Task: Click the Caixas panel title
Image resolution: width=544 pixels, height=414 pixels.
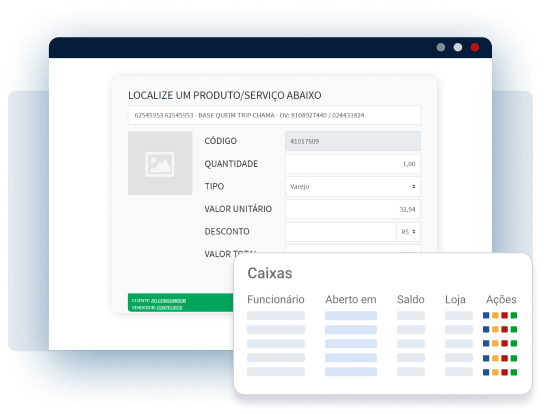Action: pyautogui.click(x=270, y=273)
